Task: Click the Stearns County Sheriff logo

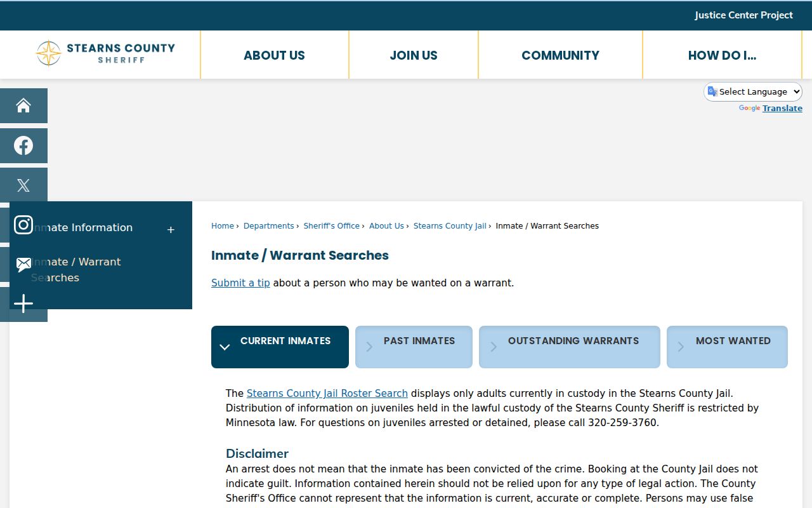Action: [105, 53]
